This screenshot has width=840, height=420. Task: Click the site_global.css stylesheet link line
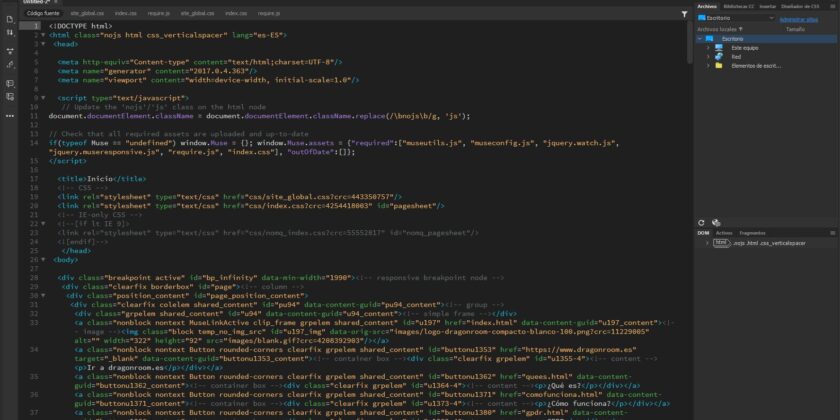[x=230, y=197]
